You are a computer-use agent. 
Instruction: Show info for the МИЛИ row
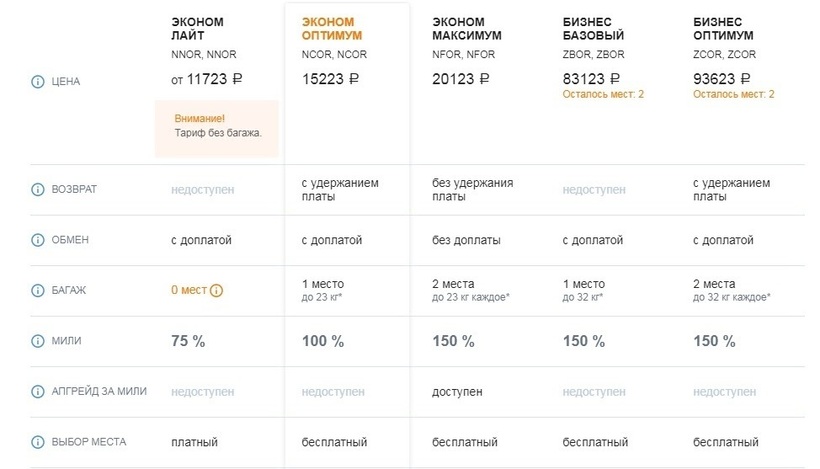(x=39, y=341)
